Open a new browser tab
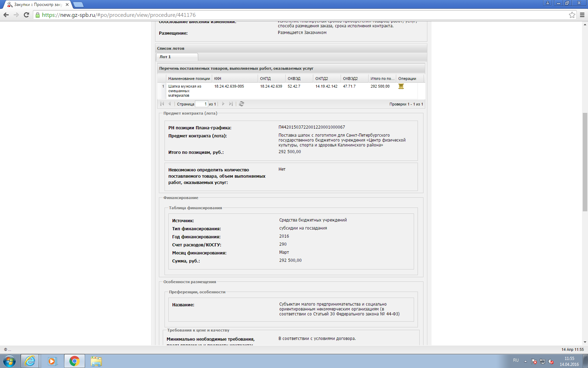 (x=78, y=5)
